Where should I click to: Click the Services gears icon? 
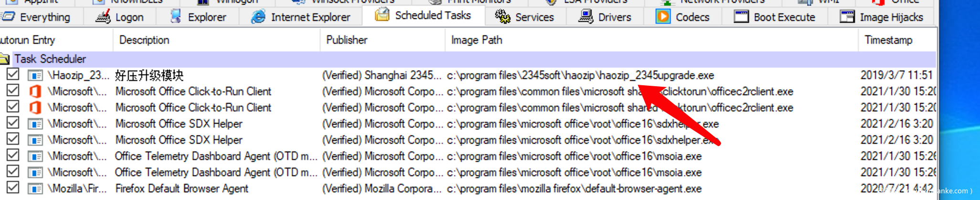pos(502,17)
